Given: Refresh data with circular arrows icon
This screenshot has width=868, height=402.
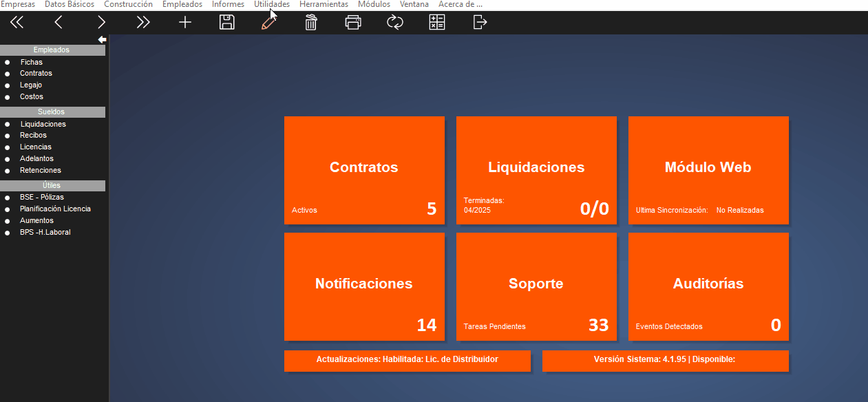Looking at the screenshot, I should click(x=395, y=22).
